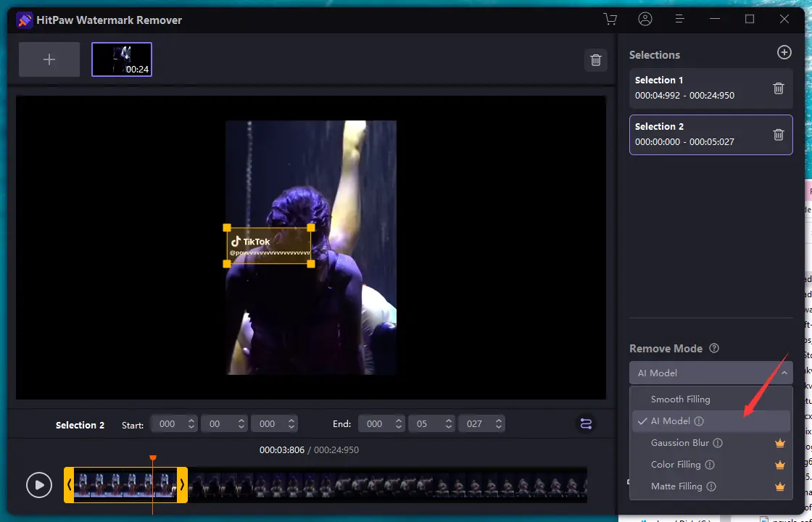
Task: Click the add video plus button
Action: tap(49, 59)
